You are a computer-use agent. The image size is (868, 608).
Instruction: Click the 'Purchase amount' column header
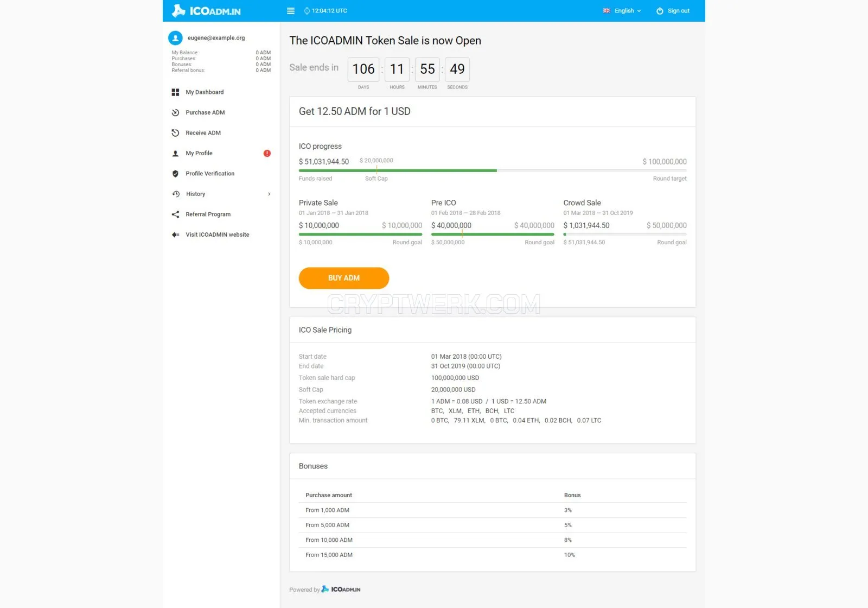[x=329, y=495]
